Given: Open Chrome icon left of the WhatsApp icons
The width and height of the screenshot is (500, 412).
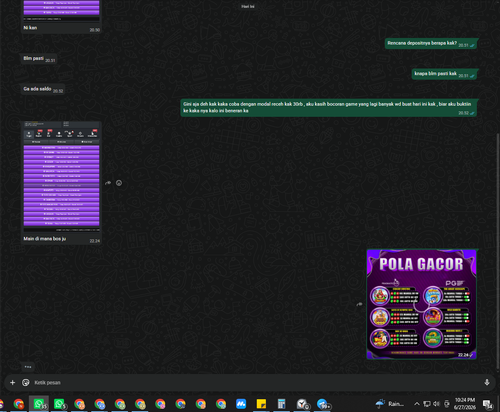Looking at the screenshot, I should [x=19, y=404].
